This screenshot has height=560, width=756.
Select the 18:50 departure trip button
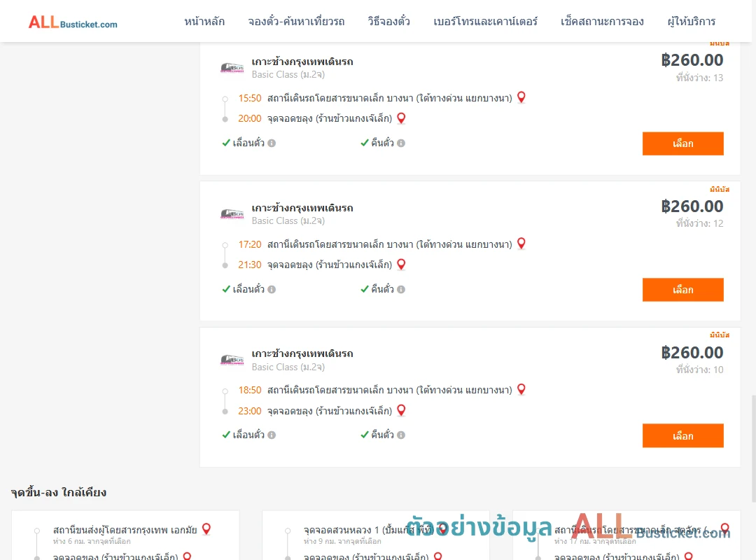pyautogui.click(x=682, y=436)
